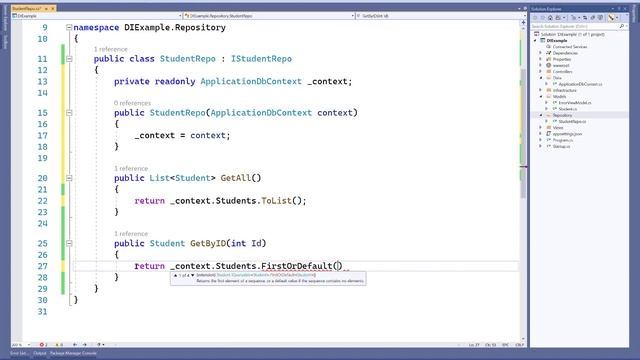Collapse the constructor block at line 15
The image size is (640, 360).
[x=69, y=113]
